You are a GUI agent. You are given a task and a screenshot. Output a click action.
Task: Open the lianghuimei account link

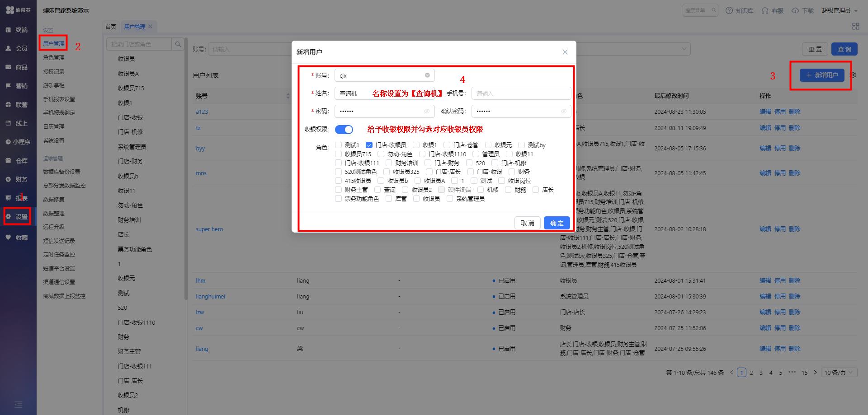(x=210, y=296)
